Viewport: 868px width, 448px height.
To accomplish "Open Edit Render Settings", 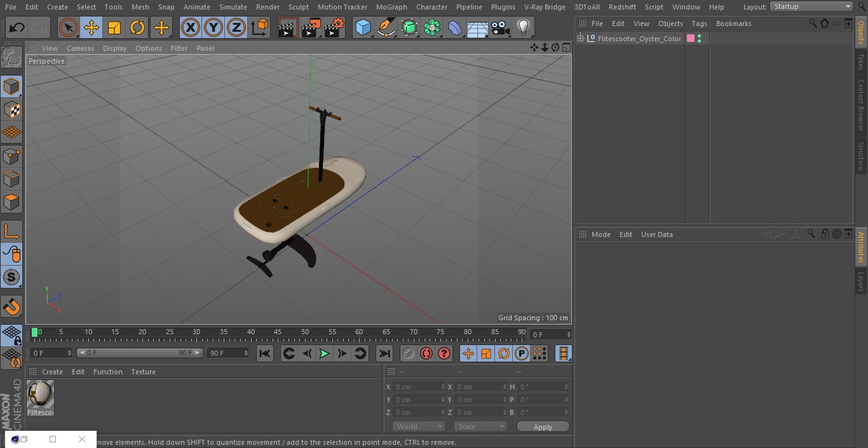I will pos(334,27).
